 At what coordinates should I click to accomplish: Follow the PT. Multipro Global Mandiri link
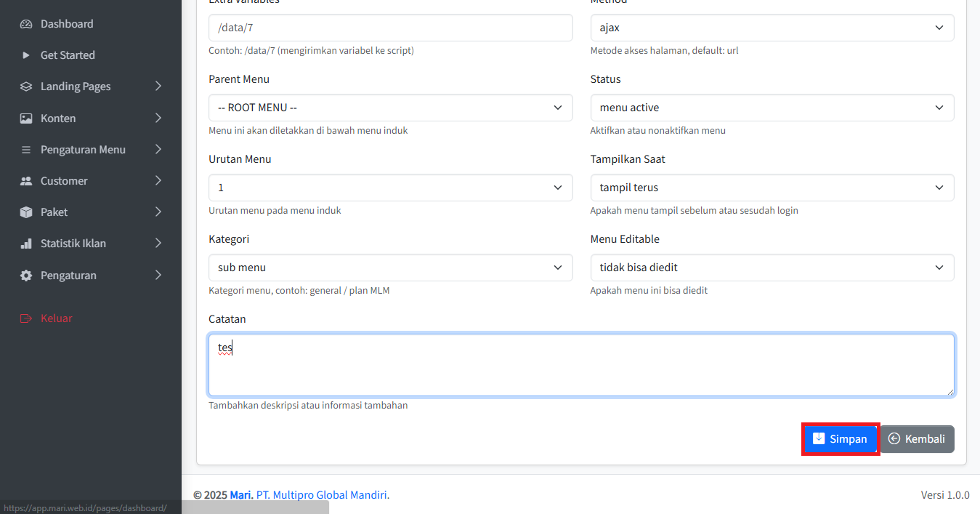tap(323, 495)
